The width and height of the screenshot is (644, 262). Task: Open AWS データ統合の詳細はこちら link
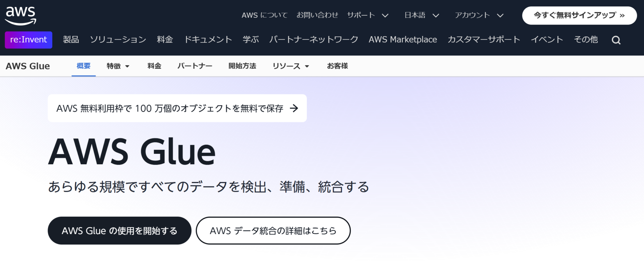273,231
